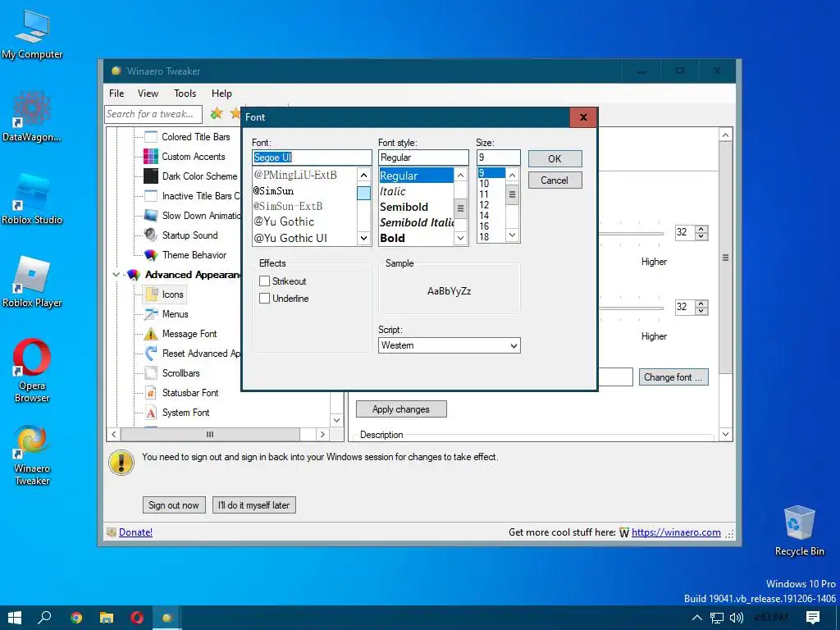The height and width of the screenshot is (630, 840).
Task: Click the Apply changes button
Action: pyautogui.click(x=401, y=409)
